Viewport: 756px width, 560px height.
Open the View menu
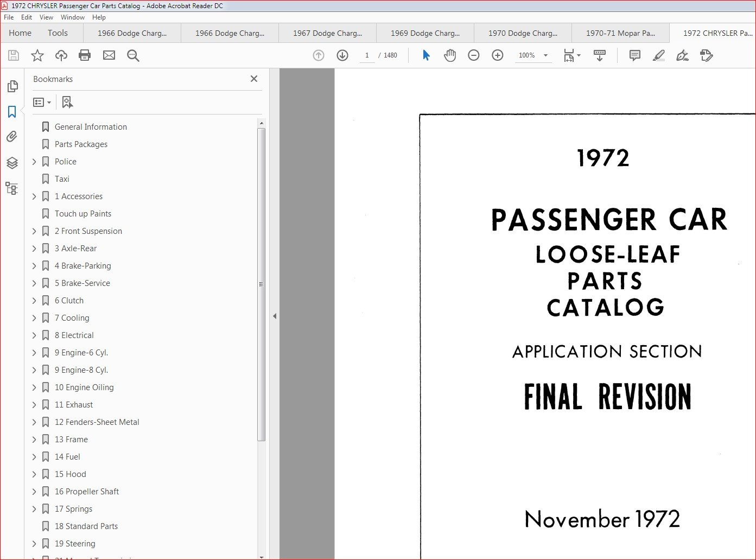point(46,17)
